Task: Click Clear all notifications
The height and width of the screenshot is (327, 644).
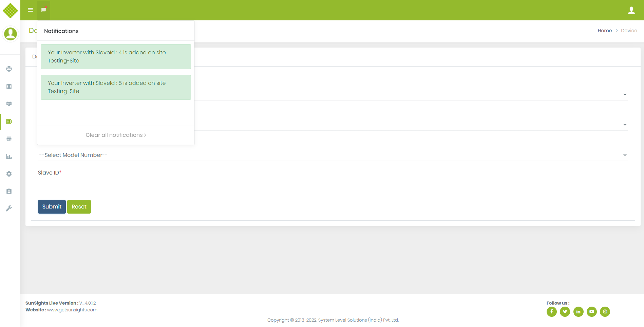Action: [116, 135]
